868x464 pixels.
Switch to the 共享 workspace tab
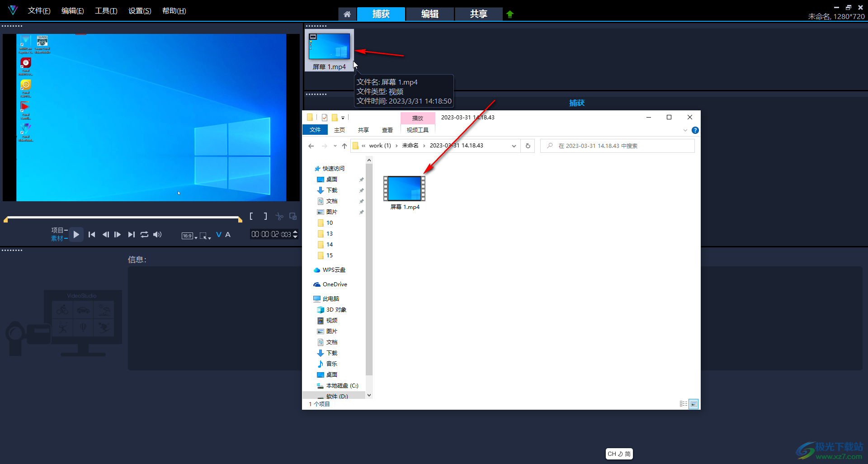pos(478,14)
